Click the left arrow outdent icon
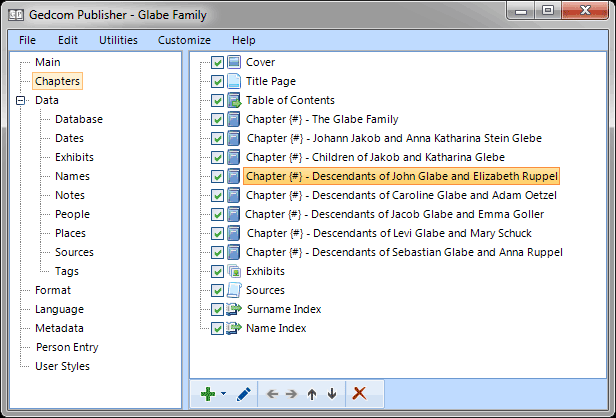Viewport: 616px width, 418px height. pyautogui.click(x=272, y=394)
